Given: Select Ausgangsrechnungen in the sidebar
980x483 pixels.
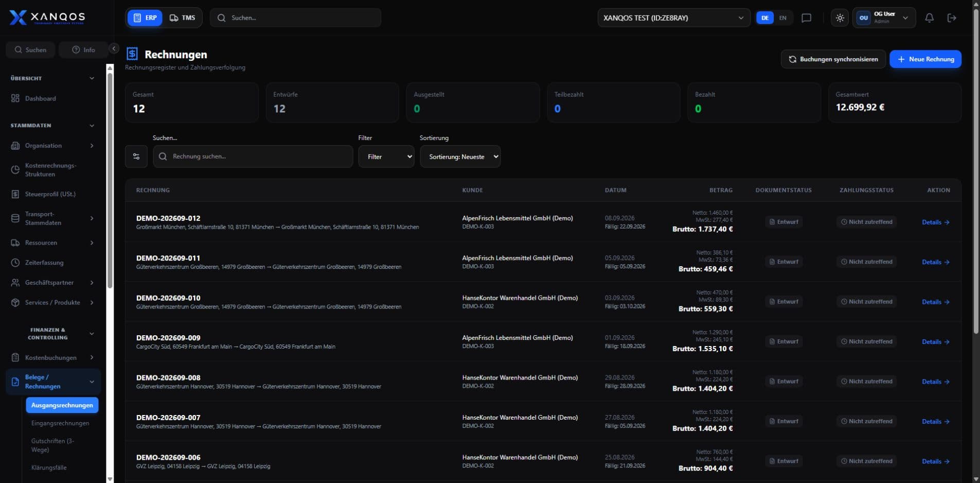Looking at the screenshot, I should [x=62, y=405].
